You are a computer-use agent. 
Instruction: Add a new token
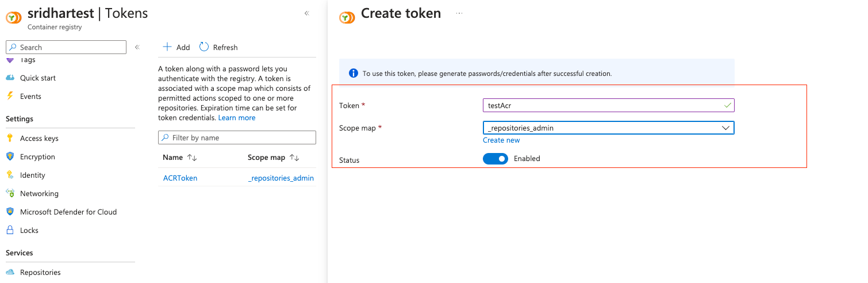click(176, 47)
